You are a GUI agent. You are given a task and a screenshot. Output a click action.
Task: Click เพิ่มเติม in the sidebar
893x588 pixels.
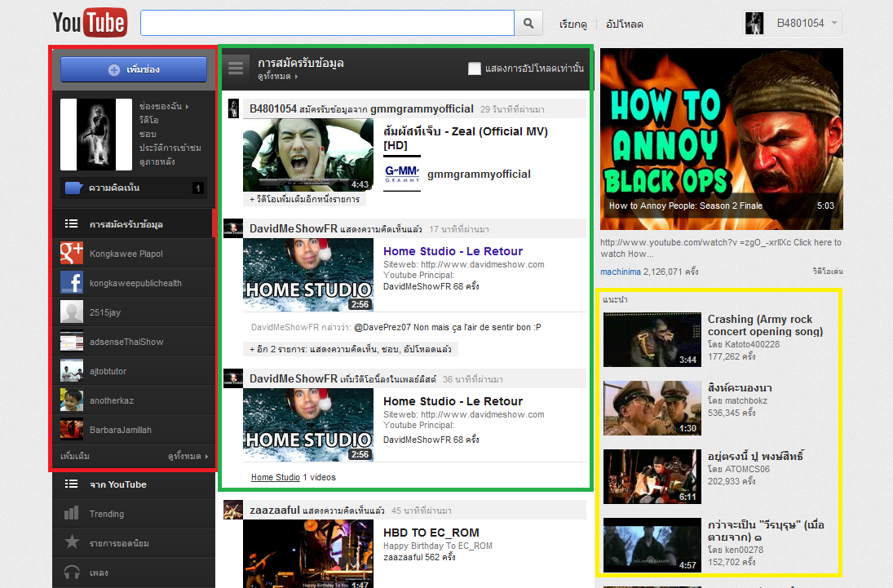point(74,457)
